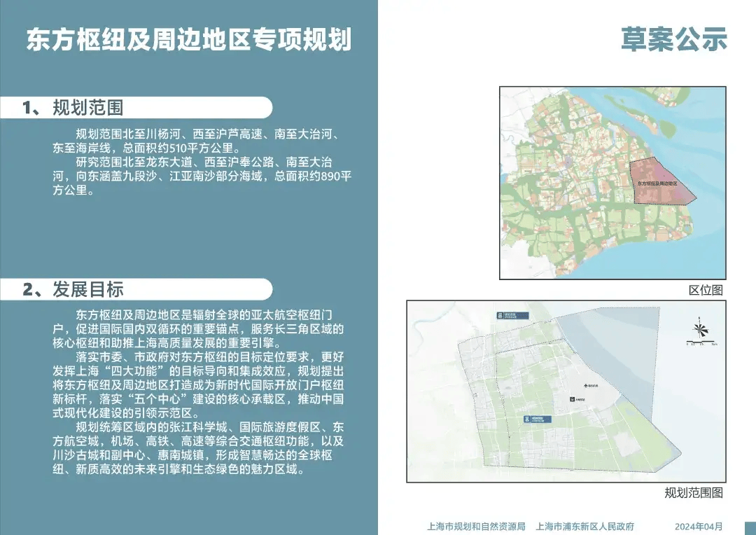Image resolution: width=756 pixels, height=535 pixels.
Task: Click the 草案公示 heading
Action: [x=674, y=39]
